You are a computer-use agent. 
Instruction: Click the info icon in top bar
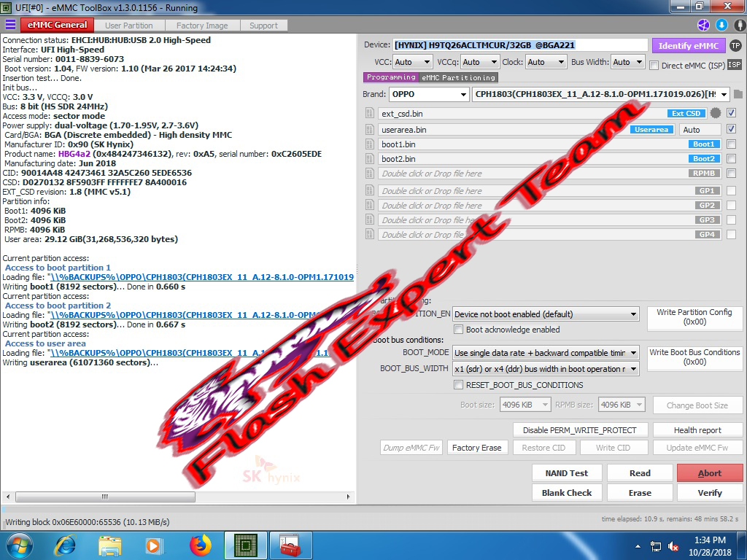pyautogui.click(x=740, y=26)
